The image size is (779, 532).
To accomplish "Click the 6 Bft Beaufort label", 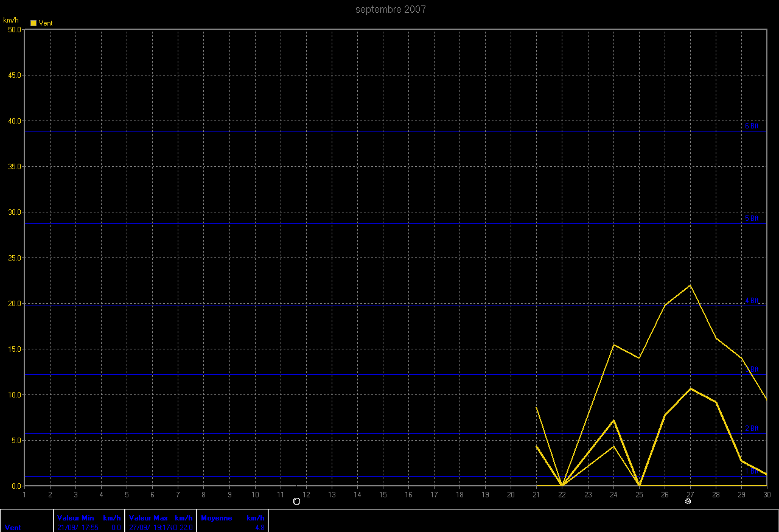I will (752, 126).
